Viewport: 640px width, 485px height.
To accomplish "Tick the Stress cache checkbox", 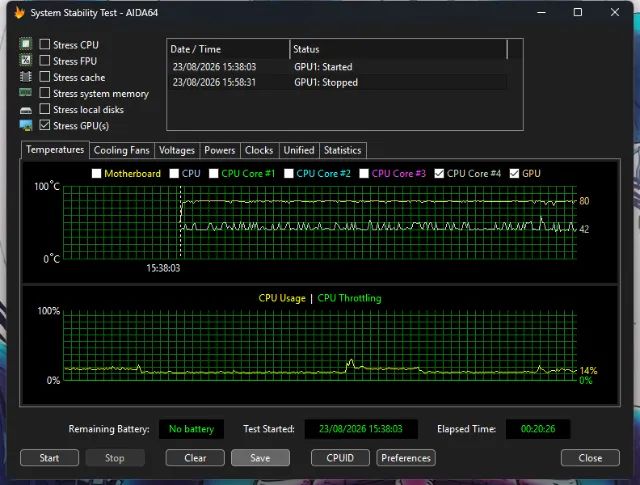I will point(44,77).
